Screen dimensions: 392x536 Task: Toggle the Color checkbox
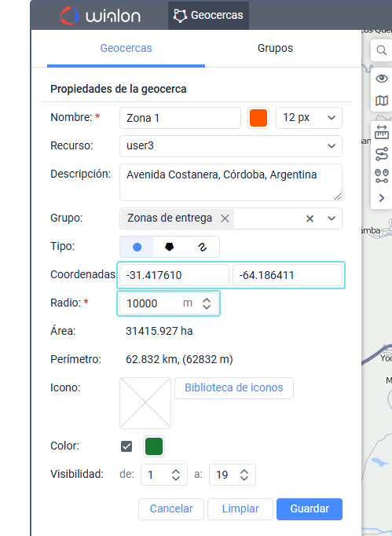[126, 446]
